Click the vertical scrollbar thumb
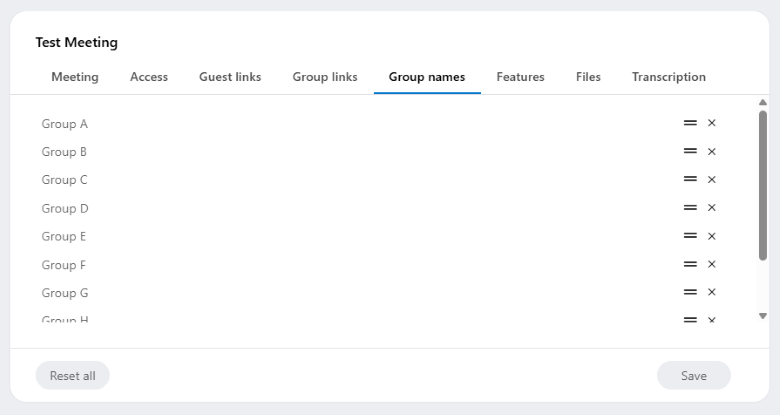This screenshot has height=415, width=780. [x=763, y=185]
